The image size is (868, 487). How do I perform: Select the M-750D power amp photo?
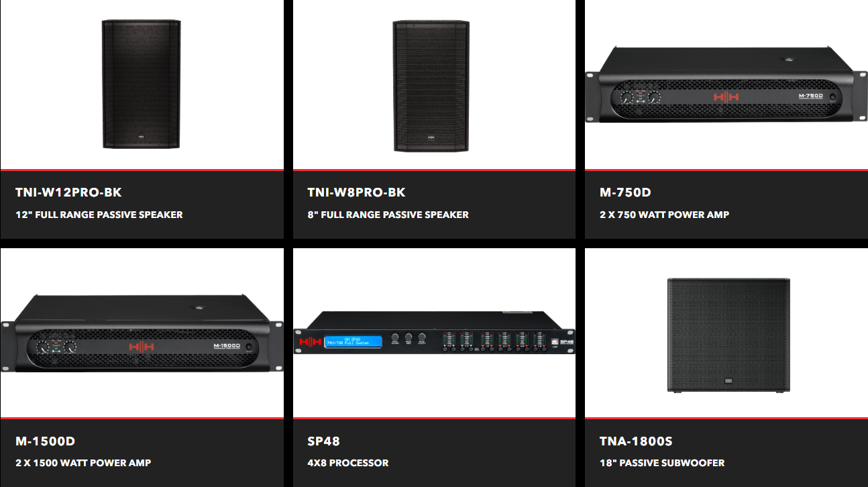[x=726, y=85]
